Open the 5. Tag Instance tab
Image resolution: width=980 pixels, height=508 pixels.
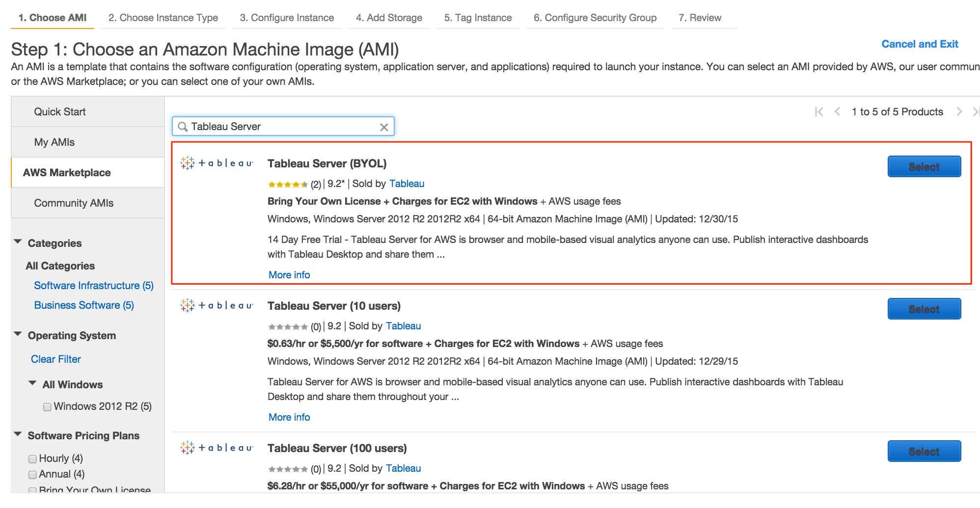click(478, 18)
